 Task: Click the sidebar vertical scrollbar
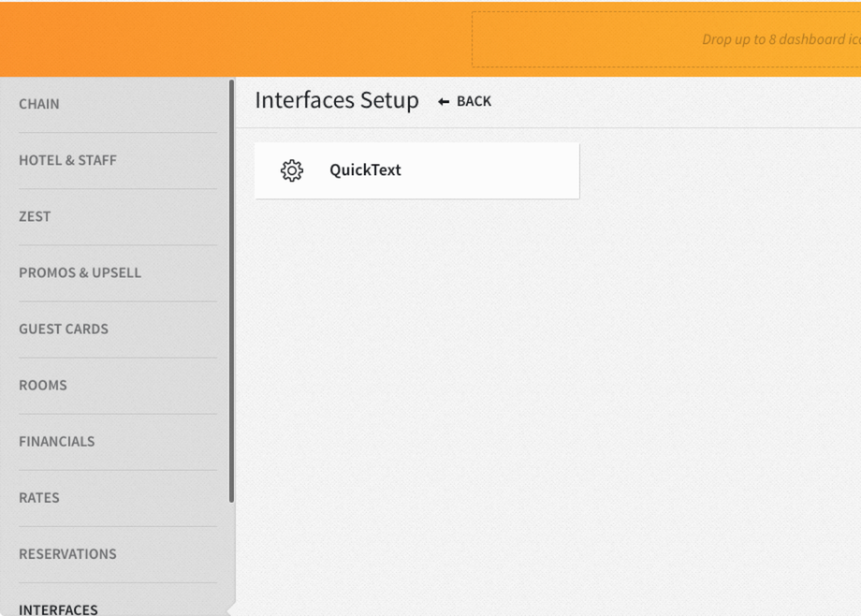pyautogui.click(x=232, y=291)
